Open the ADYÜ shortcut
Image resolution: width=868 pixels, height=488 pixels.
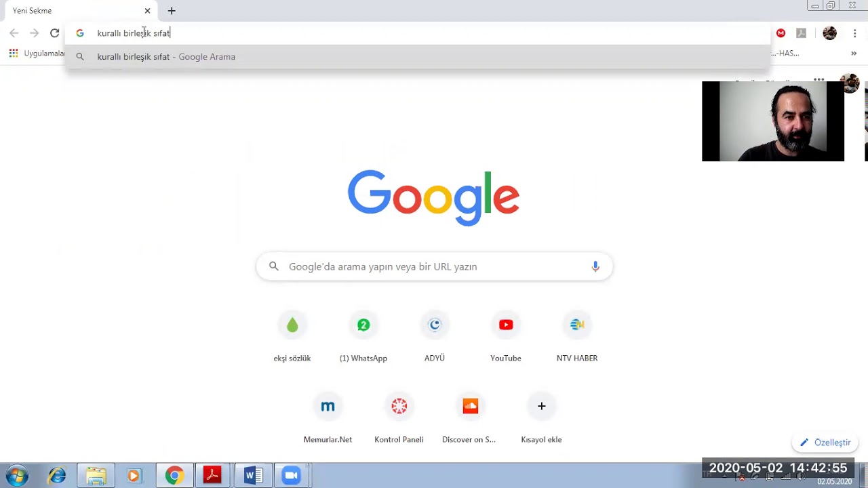click(x=435, y=337)
